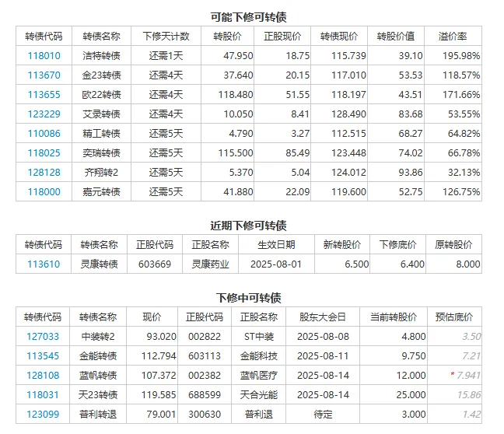Click the 预估底价 column header
Screen dimensions: 504x434
454,317
